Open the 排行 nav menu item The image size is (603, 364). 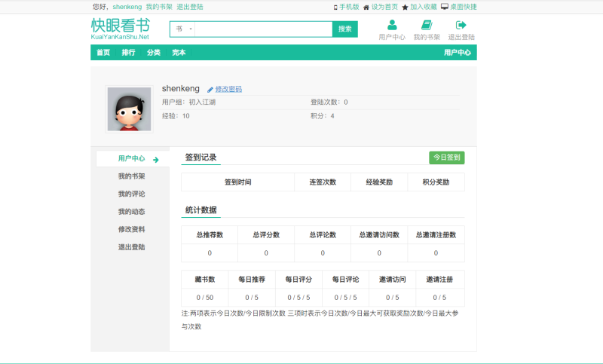[128, 52]
